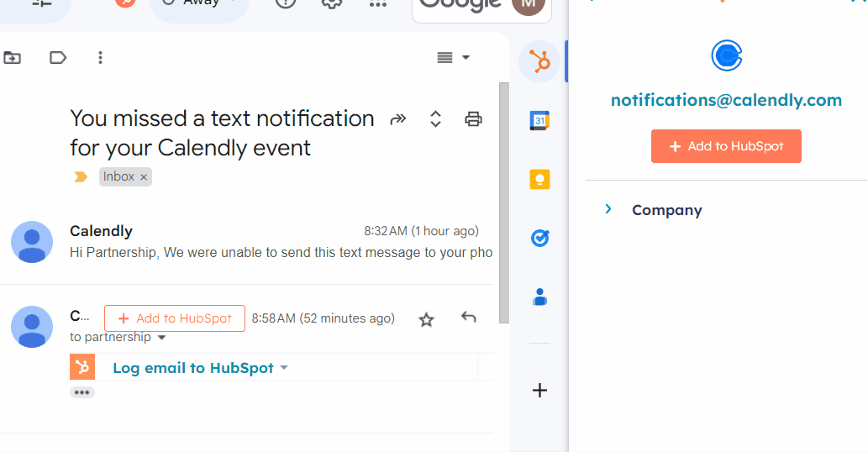Open the Google Calendar side panel icon

point(539,120)
